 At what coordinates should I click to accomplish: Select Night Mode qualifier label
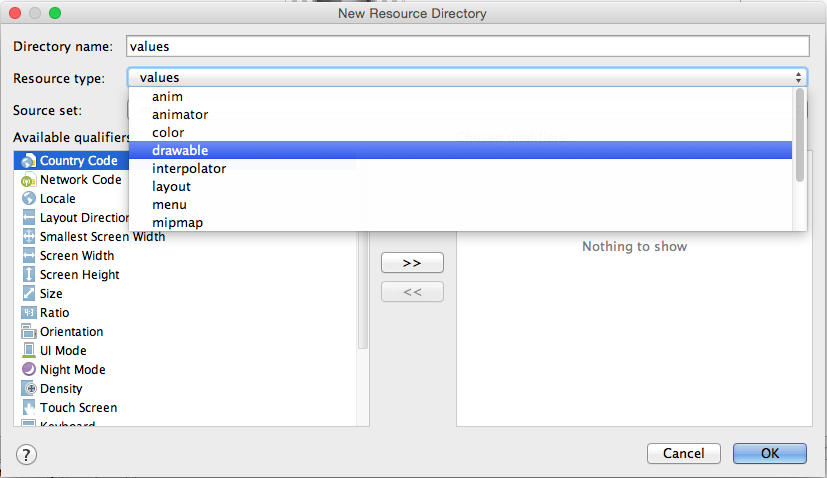(73, 370)
